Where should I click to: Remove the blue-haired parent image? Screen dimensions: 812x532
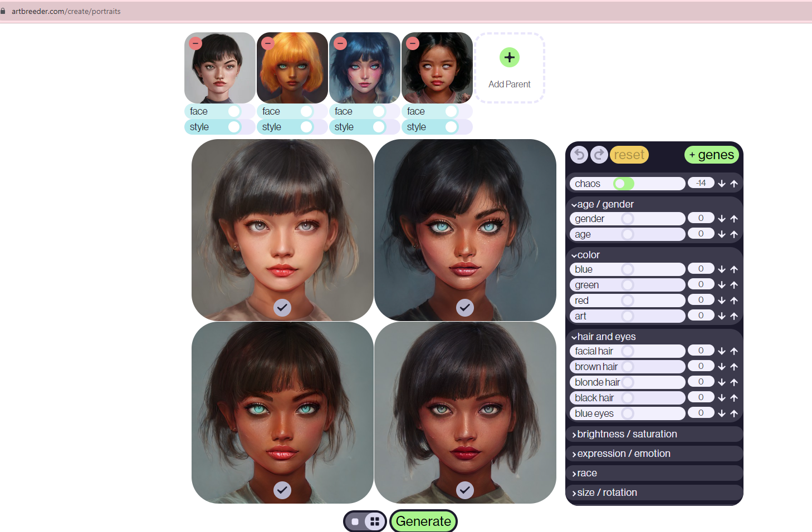[340, 43]
